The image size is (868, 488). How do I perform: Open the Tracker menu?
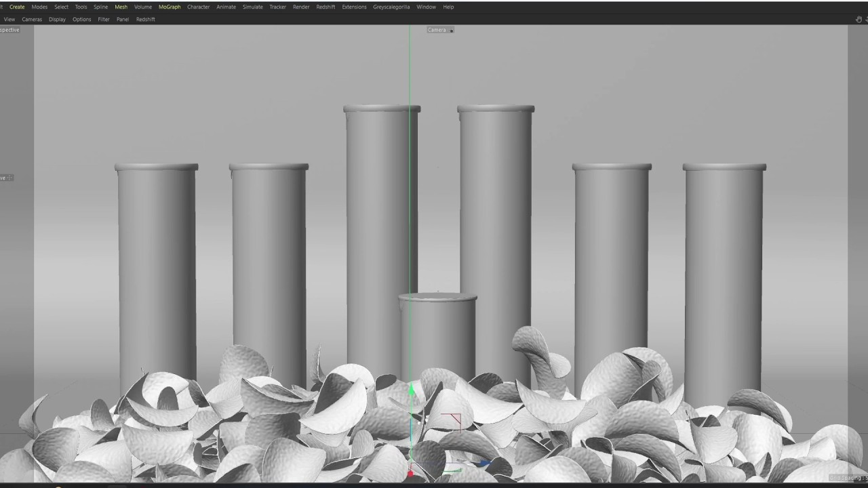(x=277, y=7)
